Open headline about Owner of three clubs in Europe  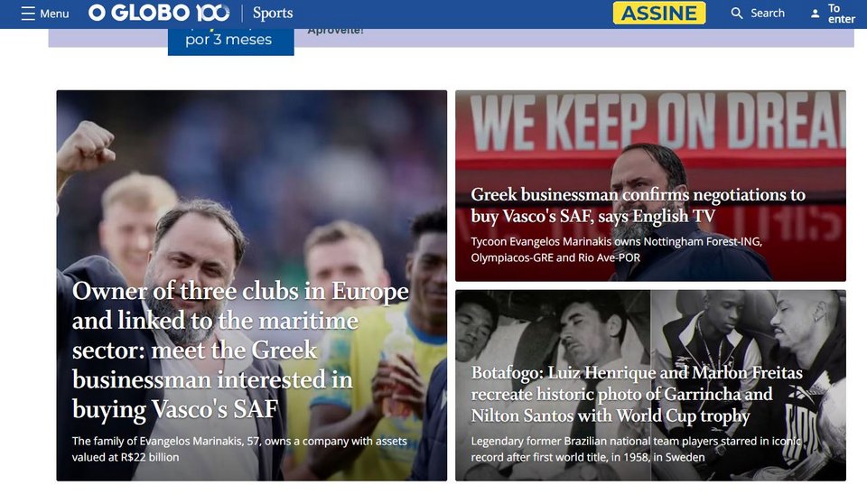point(240,350)
